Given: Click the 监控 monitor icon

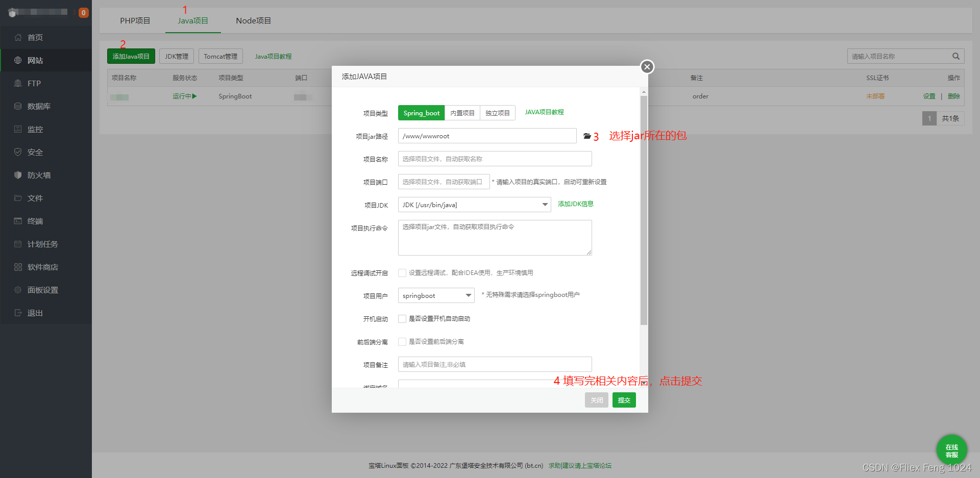Looking at the screenshot, I should (x=18, y=129).
